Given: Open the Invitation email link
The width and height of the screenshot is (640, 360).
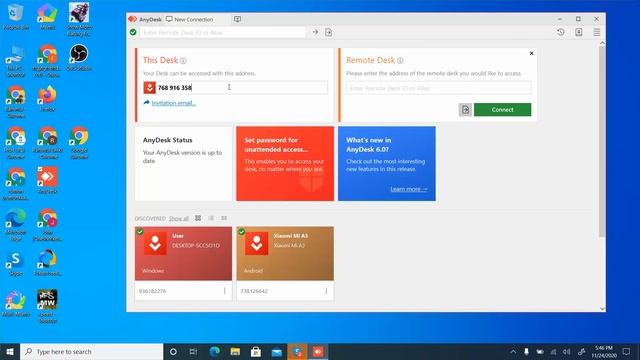Looking at the screenshot, I should pos(173,103).
